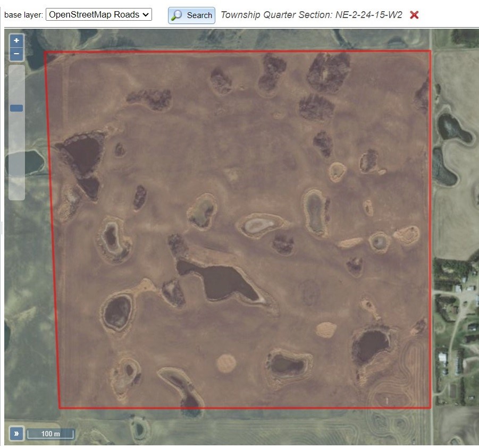This screenshot has width=479, height=448.
Task: Expand the panel with double-arrow button
Action: 16,433
